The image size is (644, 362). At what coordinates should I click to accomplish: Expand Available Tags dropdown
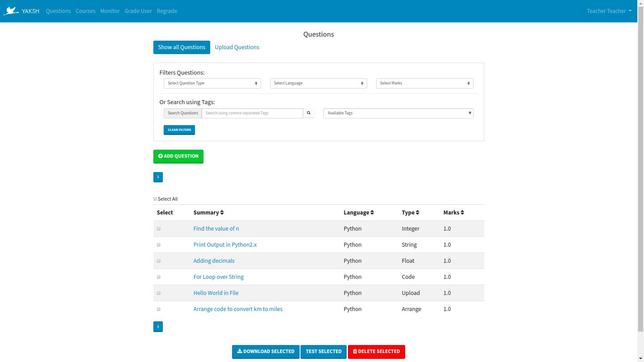click(398, 113)
